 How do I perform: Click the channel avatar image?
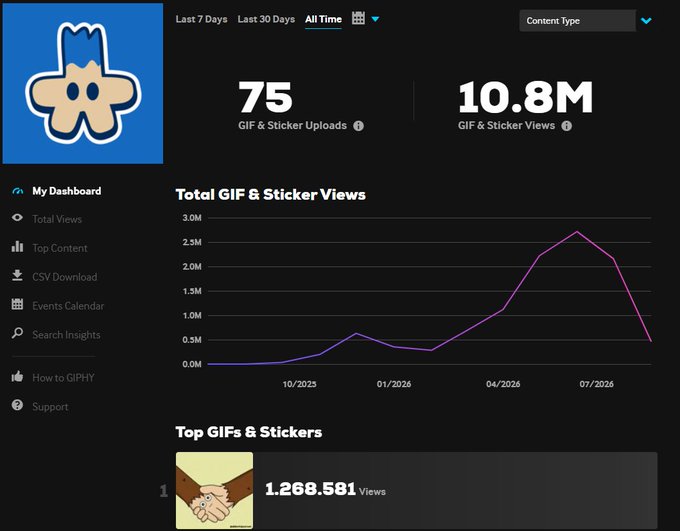pyautogui.click(x=83, y=83)
